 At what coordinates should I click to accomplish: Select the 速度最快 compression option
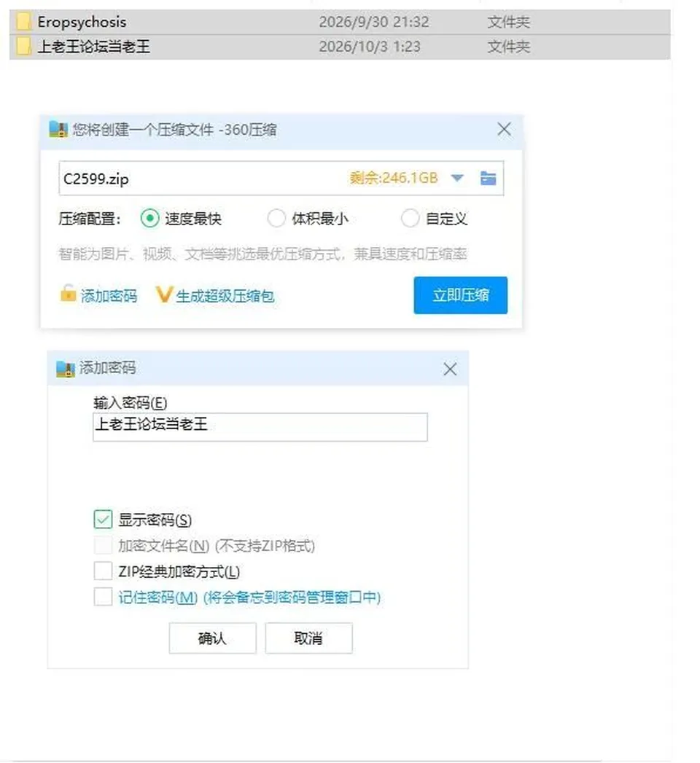[150, 219]
